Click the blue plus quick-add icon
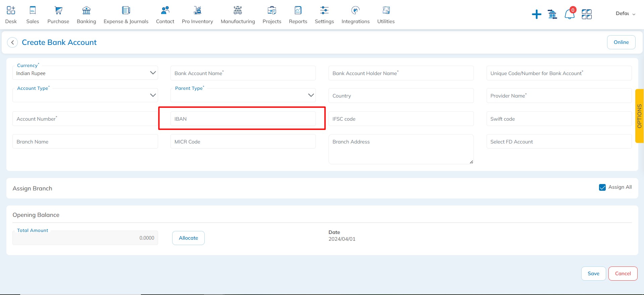 [536, 14]
